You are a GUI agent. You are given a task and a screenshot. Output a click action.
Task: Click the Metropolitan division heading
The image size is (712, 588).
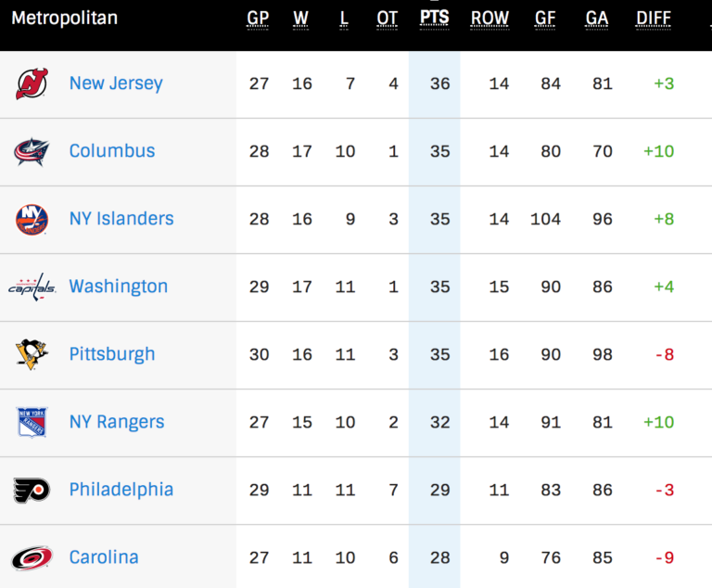pyautogui.click(x=64, y=19)
